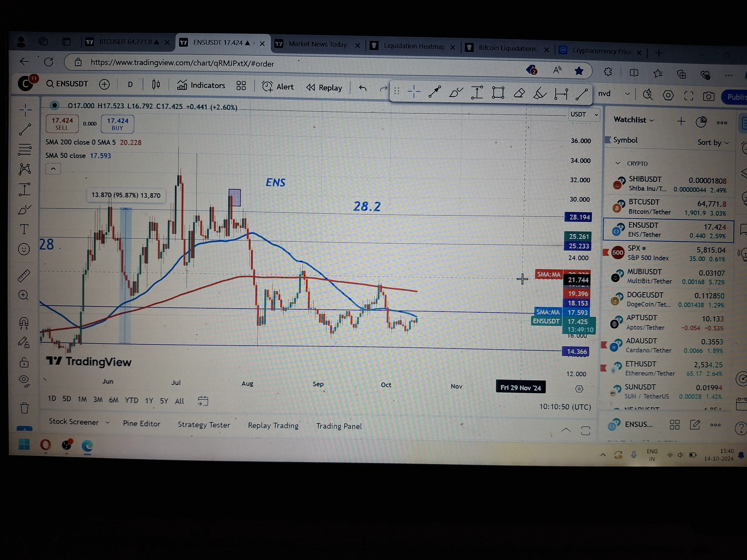Select the rectangle shape drawing tool
747x560 pixels.
[498, 92]
